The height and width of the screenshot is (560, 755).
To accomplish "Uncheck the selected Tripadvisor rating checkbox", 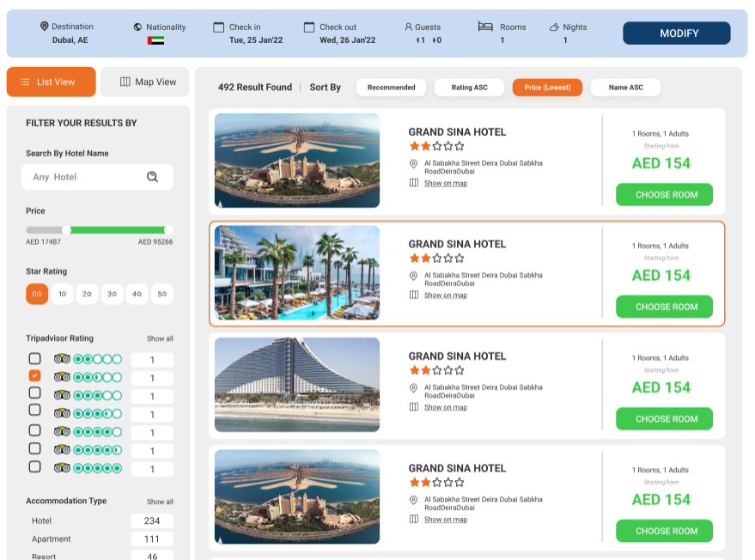I will coord(34,376).
